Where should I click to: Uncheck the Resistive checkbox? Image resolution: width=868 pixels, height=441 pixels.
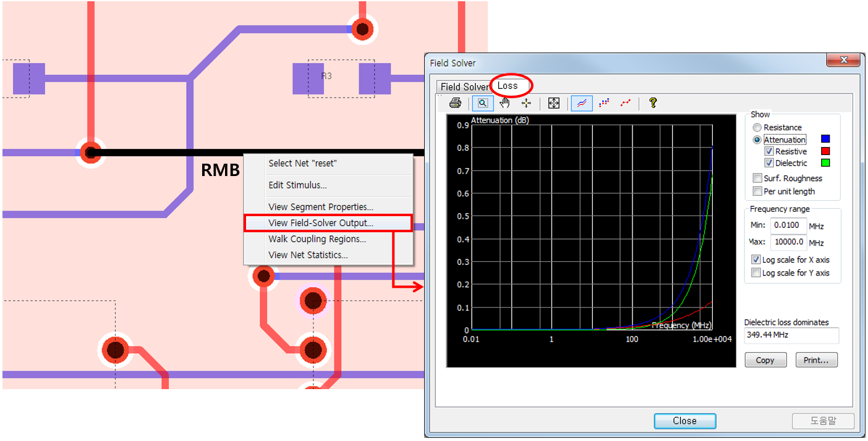pyautogui.click(x=769, y=151)
